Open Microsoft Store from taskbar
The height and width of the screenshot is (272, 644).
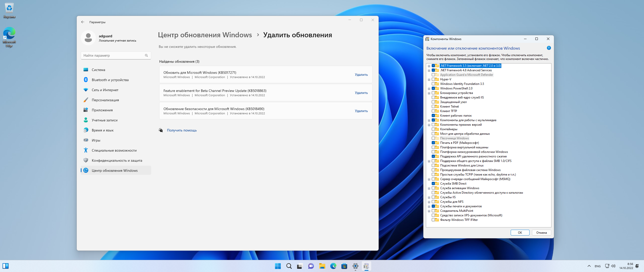(344, 266)
